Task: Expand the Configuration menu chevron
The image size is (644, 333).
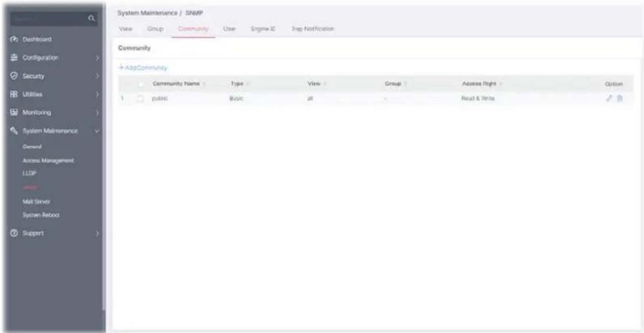Action: (x=97, y=58)
